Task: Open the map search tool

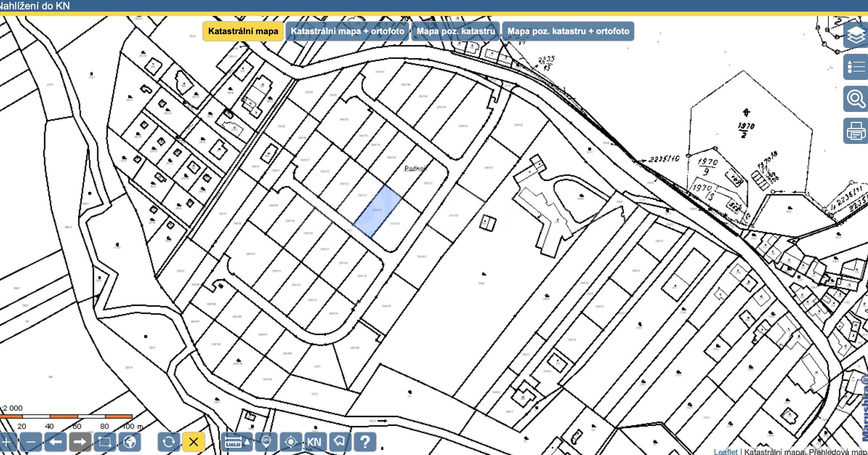Action: 856,99
